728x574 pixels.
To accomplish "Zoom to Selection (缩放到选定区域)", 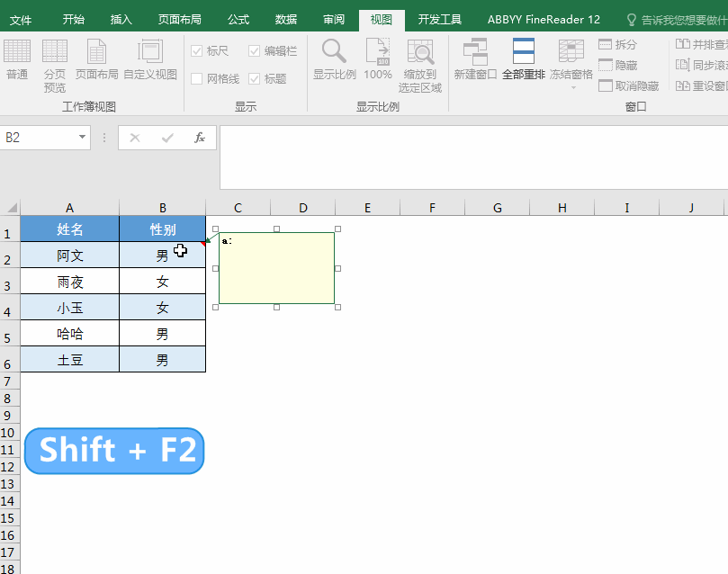I will (420, 66).
